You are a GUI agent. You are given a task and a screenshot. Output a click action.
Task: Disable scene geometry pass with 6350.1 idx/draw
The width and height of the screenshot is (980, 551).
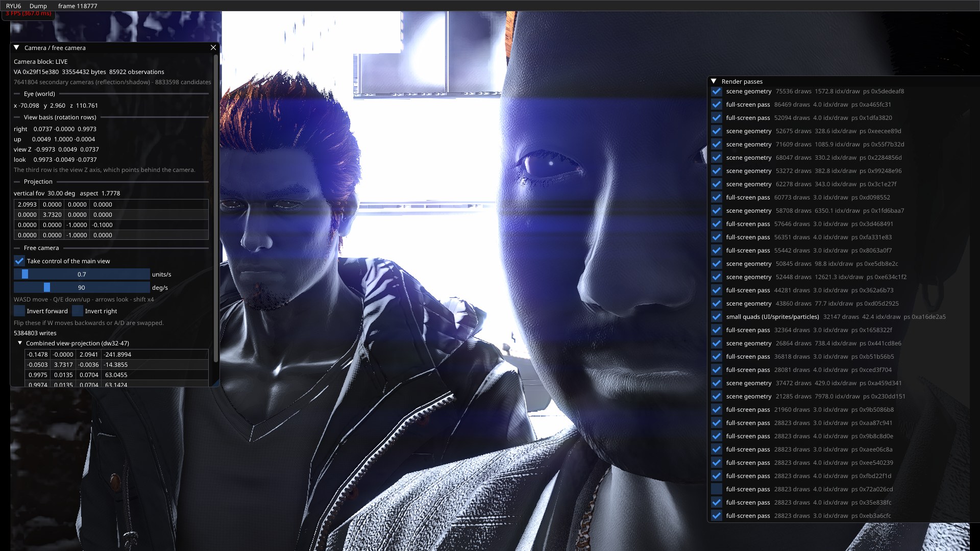click(717, 210)
